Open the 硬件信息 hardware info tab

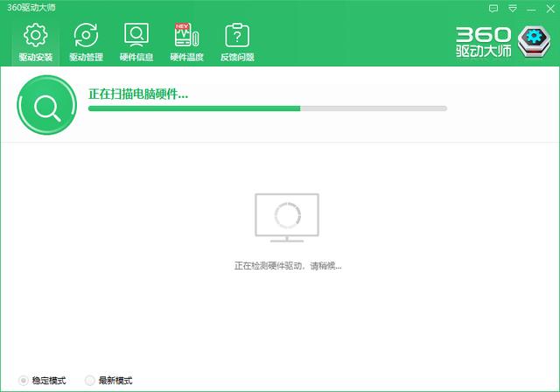pyautogui.click(x=136, y=42)
